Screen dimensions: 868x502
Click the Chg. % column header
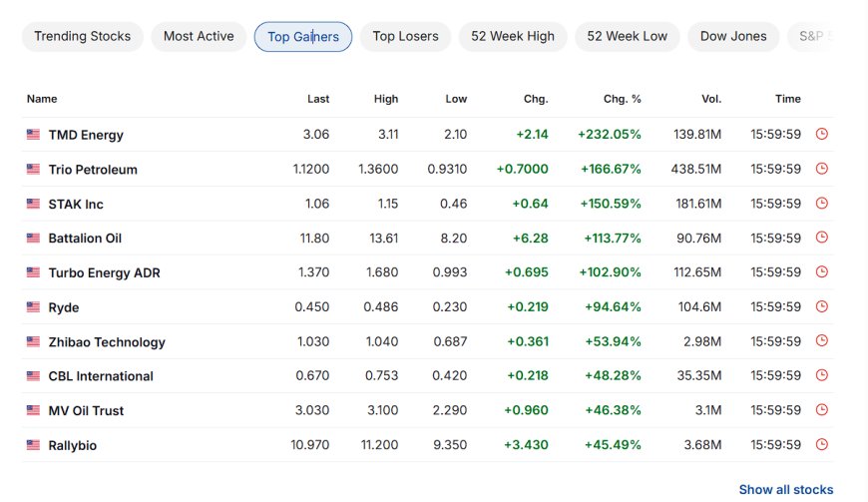click(623, 99)
